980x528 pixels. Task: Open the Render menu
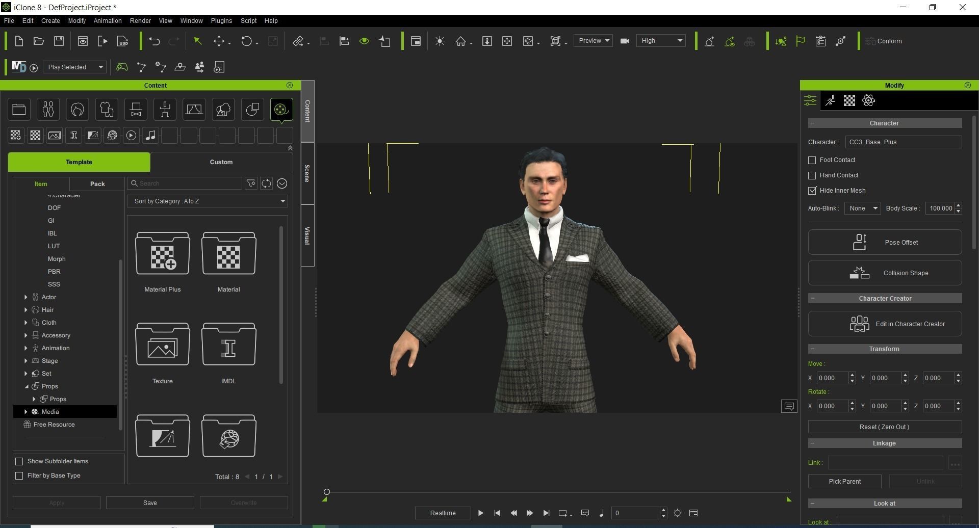140,21
